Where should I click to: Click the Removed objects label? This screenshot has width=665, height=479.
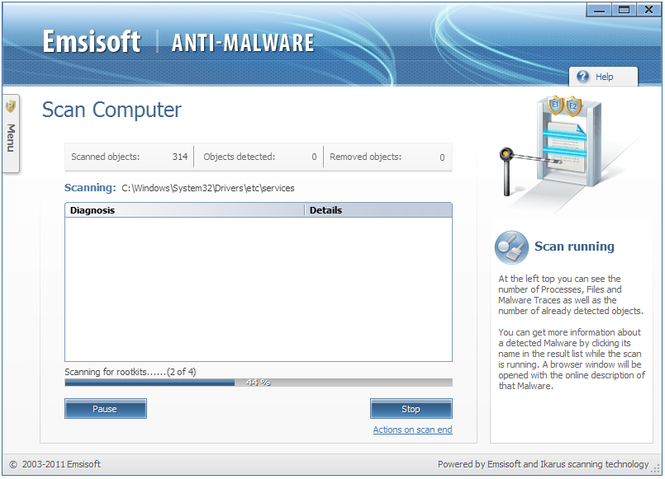coord(365,157)
